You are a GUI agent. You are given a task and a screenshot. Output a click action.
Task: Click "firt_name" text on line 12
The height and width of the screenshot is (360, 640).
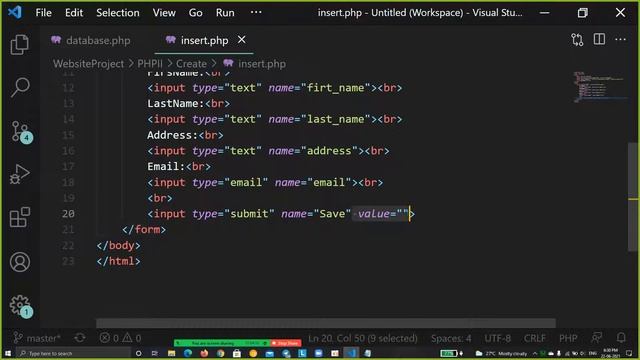tap(336, 88)
